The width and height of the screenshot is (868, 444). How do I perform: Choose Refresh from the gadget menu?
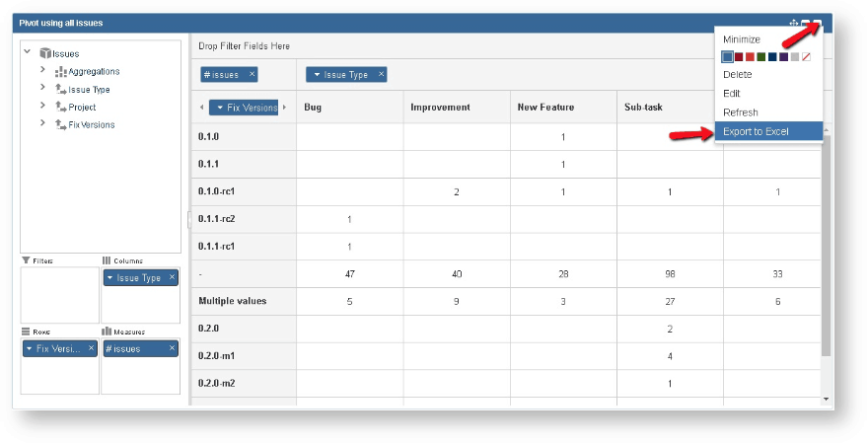tap(741, 112)
